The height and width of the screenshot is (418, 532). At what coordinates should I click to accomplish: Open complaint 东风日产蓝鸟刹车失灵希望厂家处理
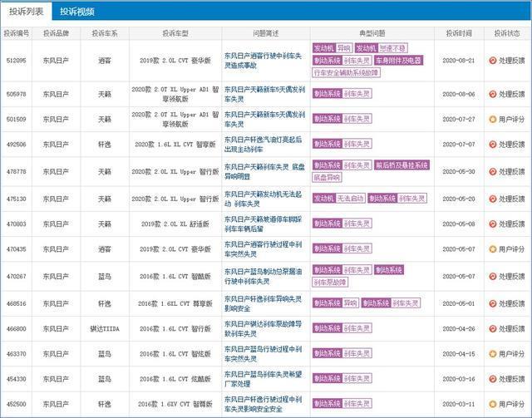[x=264, y=379]
